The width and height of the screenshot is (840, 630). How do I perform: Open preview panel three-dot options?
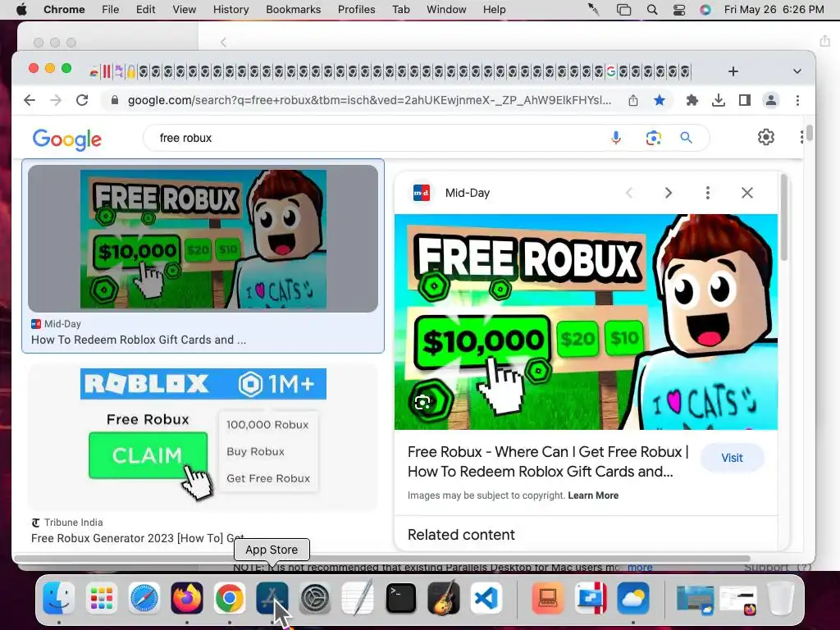pyautogui.click(x=708, y=193)
